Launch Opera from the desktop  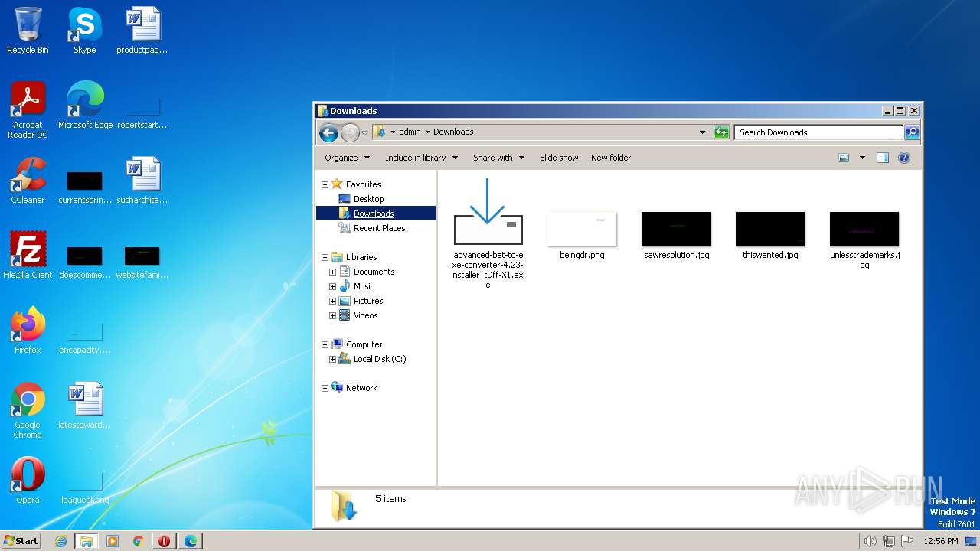coord(28,481)
